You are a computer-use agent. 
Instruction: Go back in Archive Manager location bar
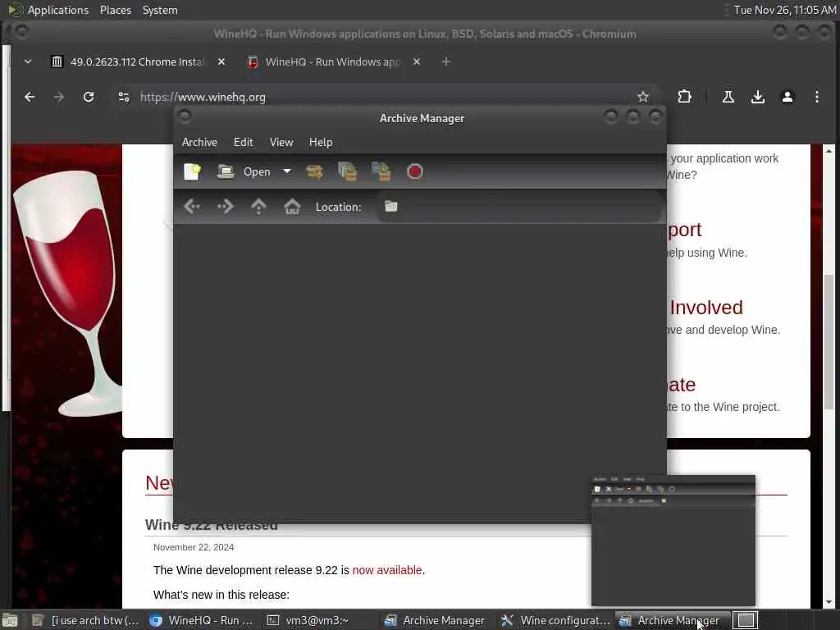pyautogui.click(x=192, y=206)
